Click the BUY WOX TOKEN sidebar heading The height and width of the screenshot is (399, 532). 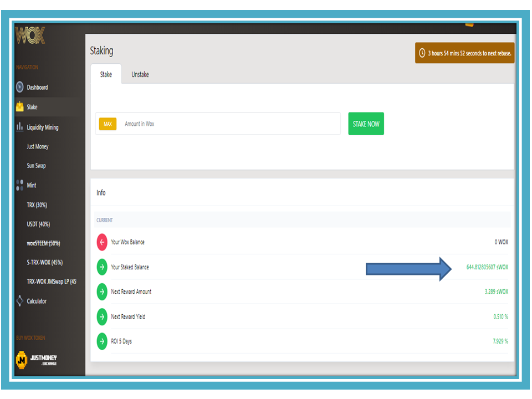(x=30, y=338)
